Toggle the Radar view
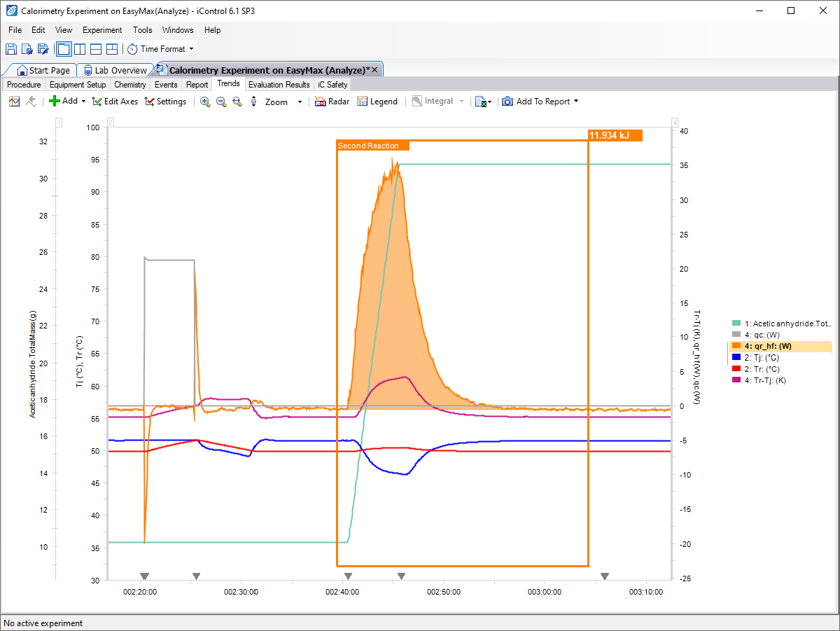Viewport: 840px width, 631px height. tap(332, 102)
